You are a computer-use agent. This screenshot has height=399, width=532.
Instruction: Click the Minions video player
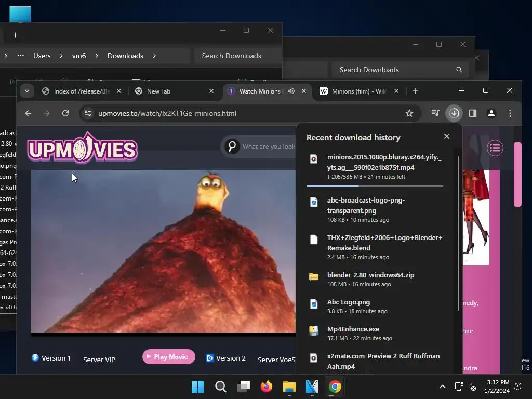click(163, 251)
